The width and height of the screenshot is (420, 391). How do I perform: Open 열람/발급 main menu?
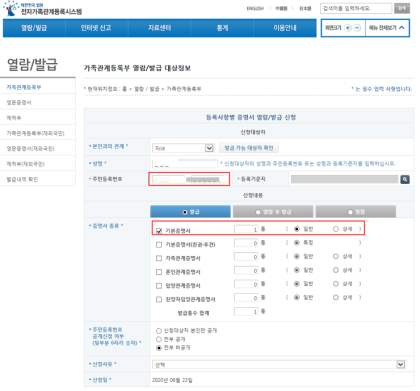coord(34,28)
